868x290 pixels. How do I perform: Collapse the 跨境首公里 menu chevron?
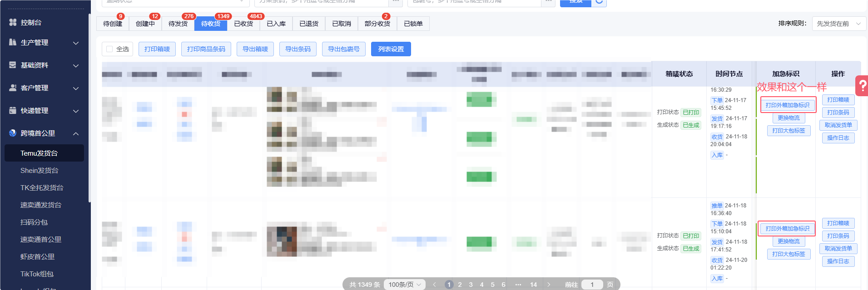click(76, 134)
